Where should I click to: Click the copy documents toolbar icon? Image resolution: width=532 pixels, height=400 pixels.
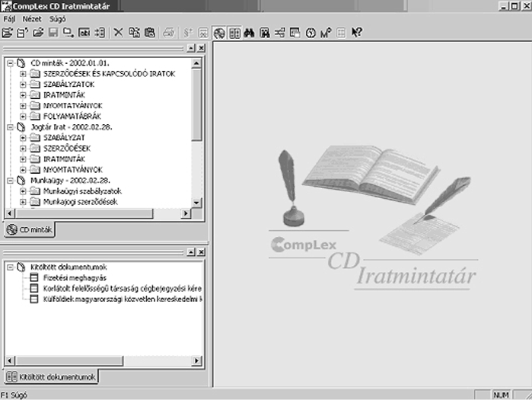coord(134,33)
